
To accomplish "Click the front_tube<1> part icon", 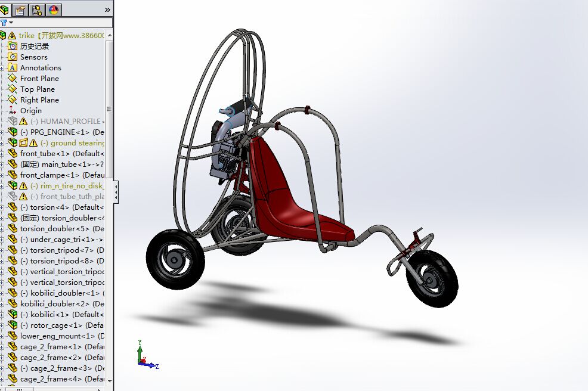I will point(13,153).
